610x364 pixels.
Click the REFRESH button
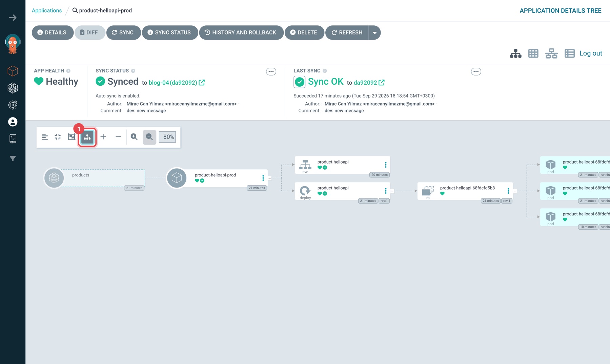pyautogui.click(x=347, y=33)
